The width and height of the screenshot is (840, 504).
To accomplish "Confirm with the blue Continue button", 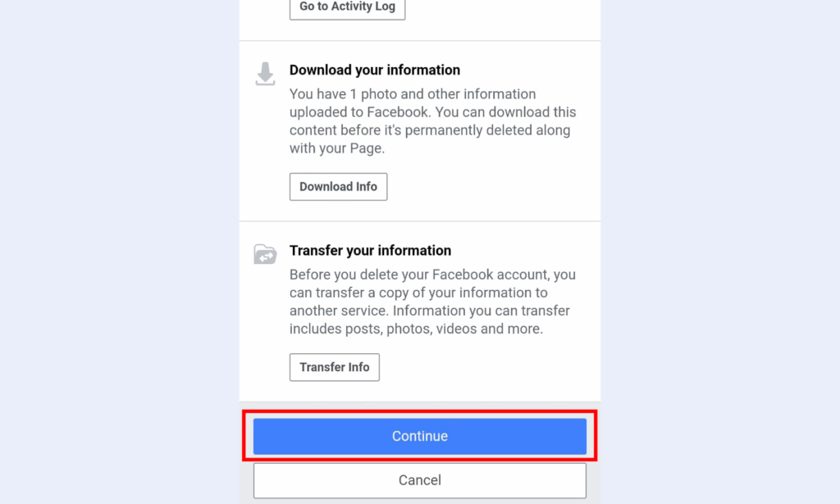I will (419, 436).
